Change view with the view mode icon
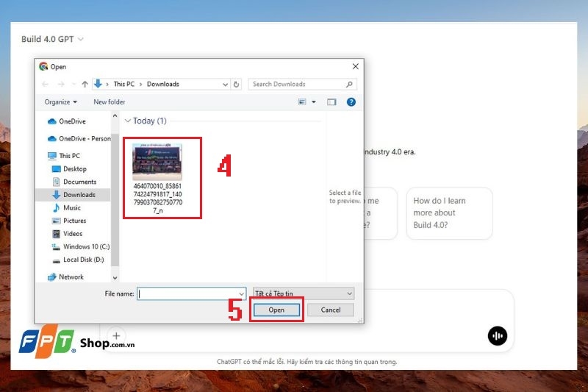The image size is (588, 392). 302,102
